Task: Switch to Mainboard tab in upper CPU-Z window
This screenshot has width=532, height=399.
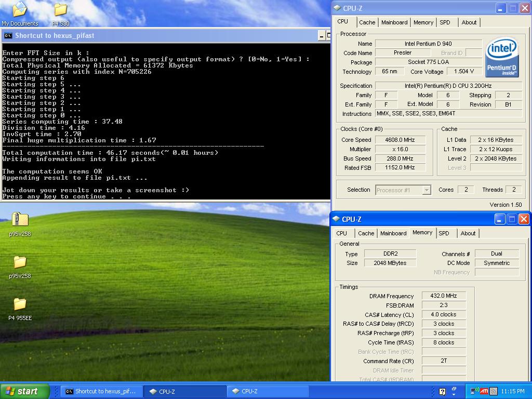Action: tap(394, 22)
